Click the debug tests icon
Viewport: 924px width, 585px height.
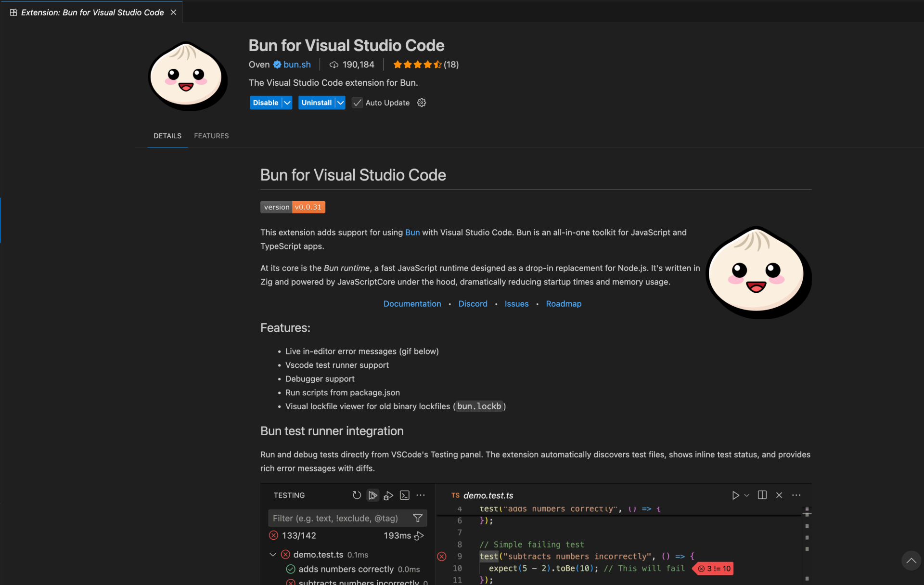pyautogui.click(x=388, y=495)
